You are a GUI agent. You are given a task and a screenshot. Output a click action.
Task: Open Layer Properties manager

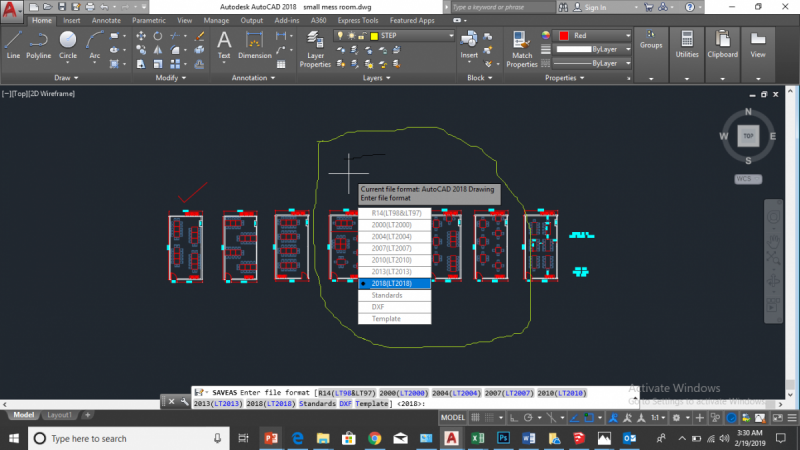click(314, 45)
